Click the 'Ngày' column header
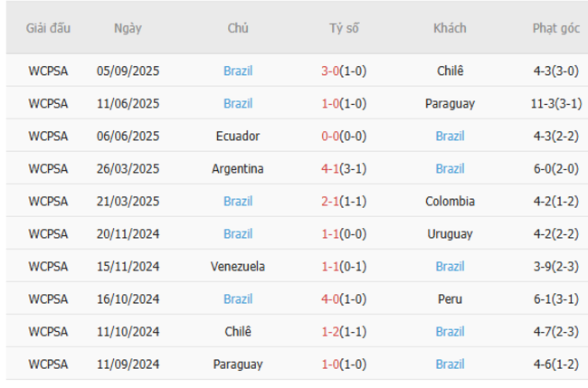 point(128,28)
